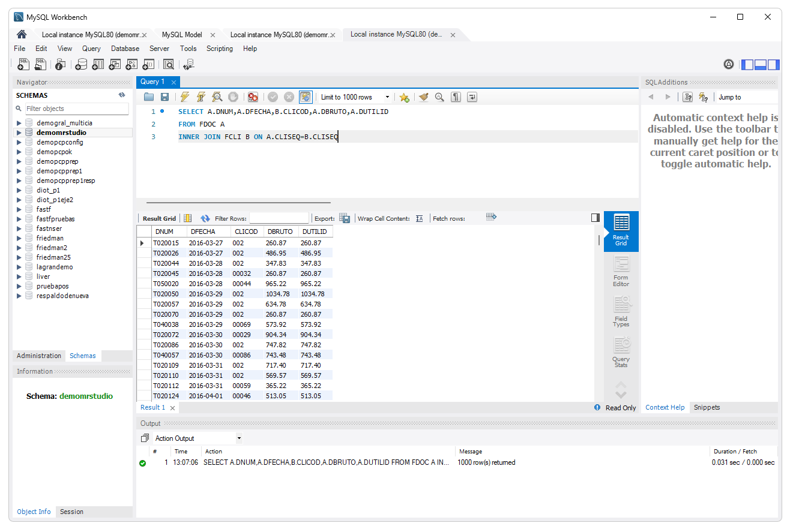Select the liver schema
This screenshot has width=796, height=532.
click(x=43, y=276)
